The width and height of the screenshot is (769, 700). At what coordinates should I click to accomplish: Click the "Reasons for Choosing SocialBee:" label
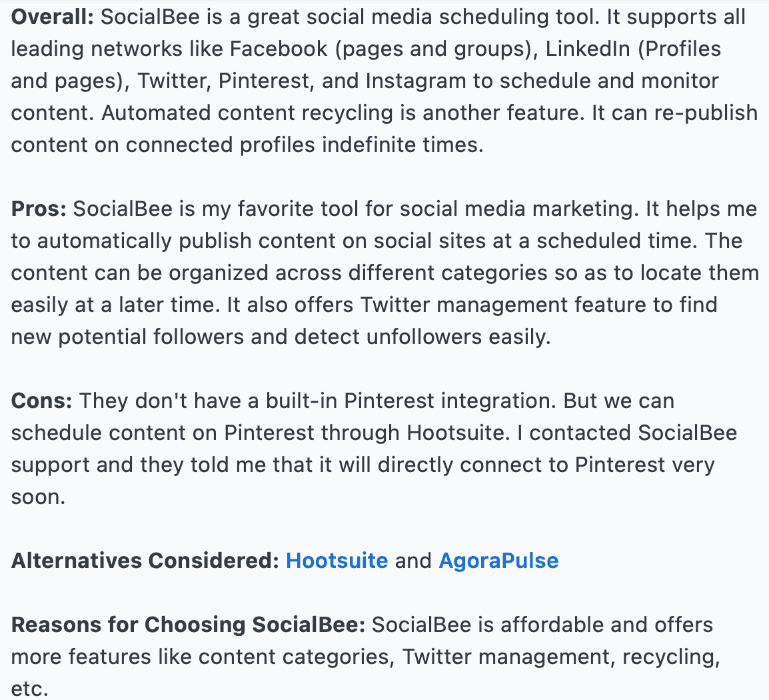[189, 625]
